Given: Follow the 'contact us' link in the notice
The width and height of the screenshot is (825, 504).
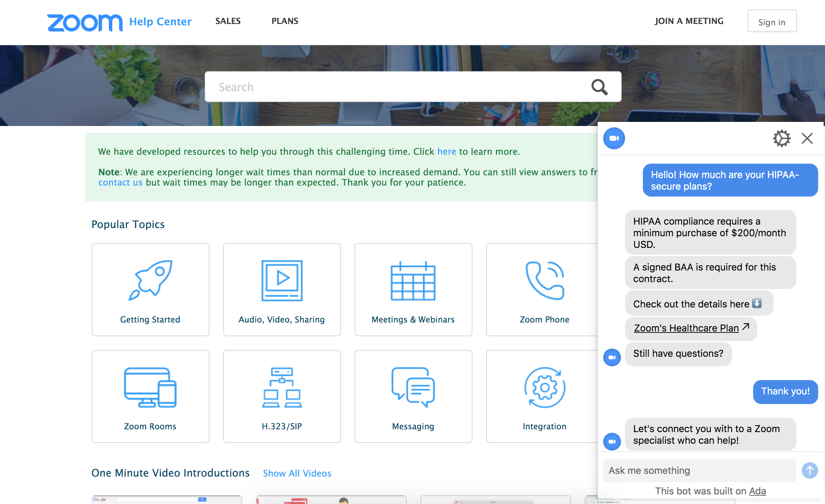Looking at the screenshot, I should [x=120, y=182].
